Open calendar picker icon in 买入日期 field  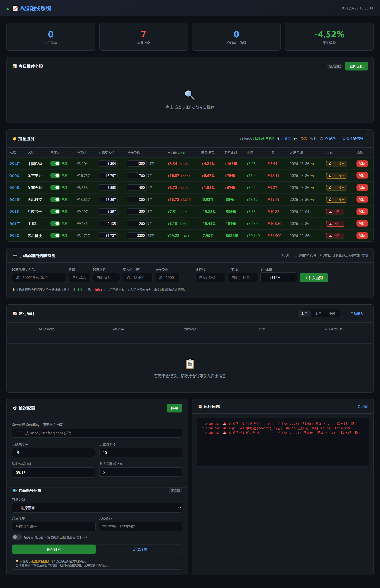pos(291,277)
